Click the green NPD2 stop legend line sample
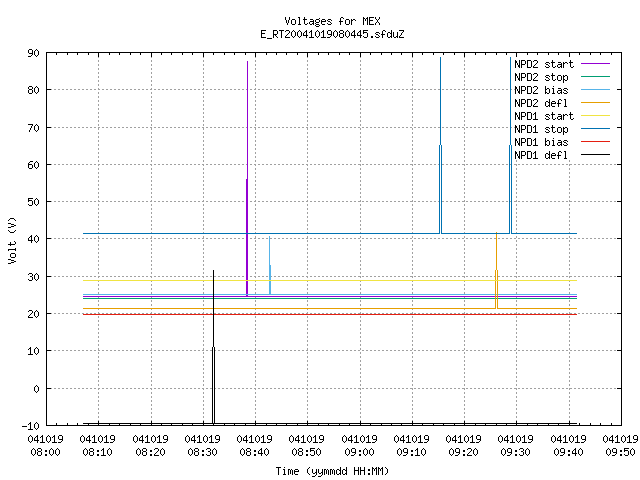 tap(595, 76)
